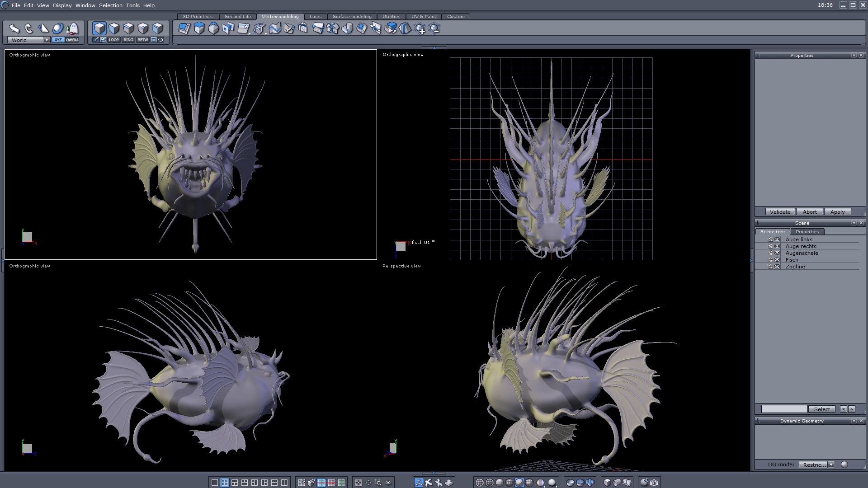Select the rotate tool with curved arrow
Image resolution: width=868 pixels, height=488 pixels.
tap(29, 28)
